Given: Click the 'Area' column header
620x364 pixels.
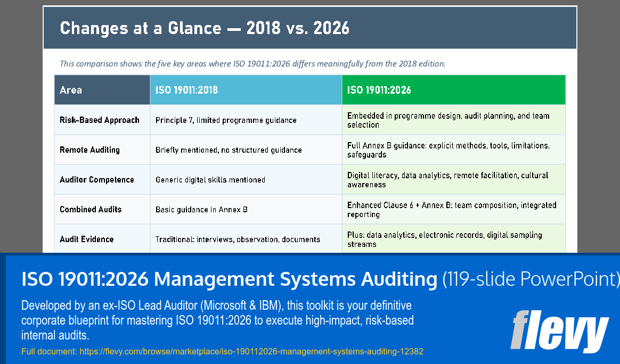Looking at the screenshot, I should click(102, 90).
